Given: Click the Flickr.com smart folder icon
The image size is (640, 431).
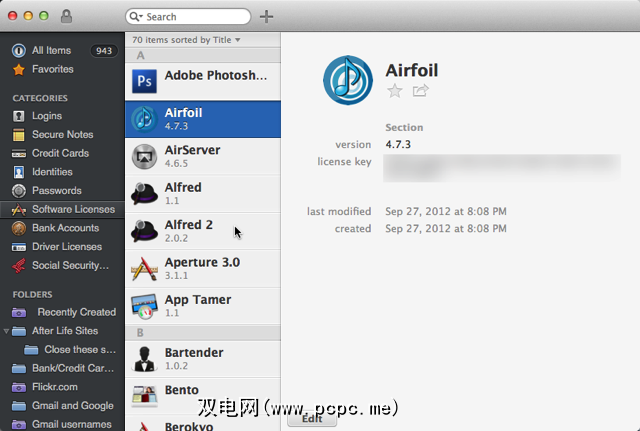Looking at the screenshot, I should pos(18,387).
